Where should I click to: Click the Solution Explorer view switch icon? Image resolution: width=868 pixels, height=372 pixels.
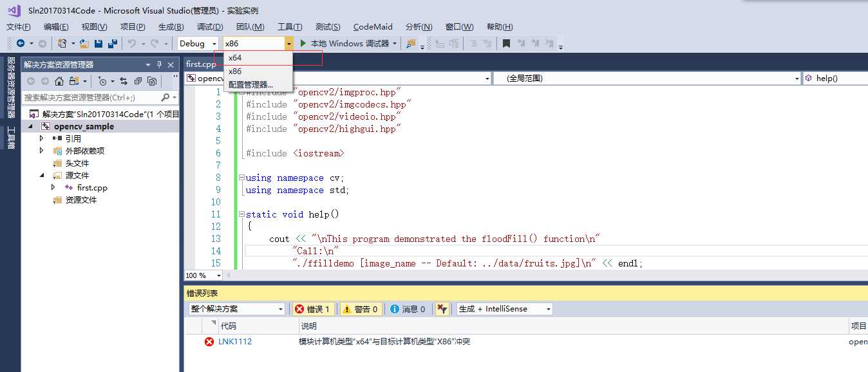pyautogui.click(x=75, y=81)
